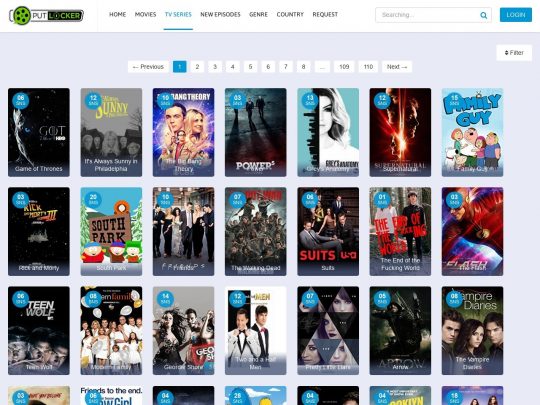Viewport: 540px width, 405px height.
Task: Click 13 seasons badge on Grey's Anatomy
Action: (x=310, y=100)
